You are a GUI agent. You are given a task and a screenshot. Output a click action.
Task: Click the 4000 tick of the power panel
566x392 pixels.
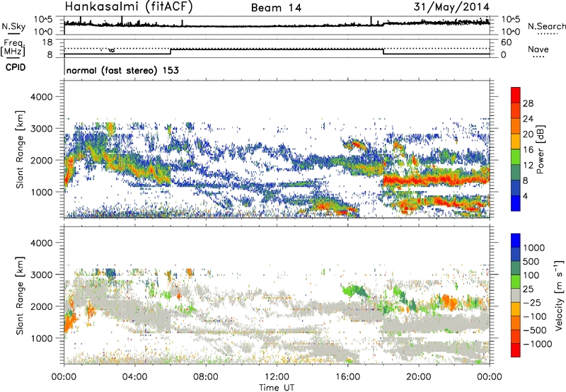42,97
